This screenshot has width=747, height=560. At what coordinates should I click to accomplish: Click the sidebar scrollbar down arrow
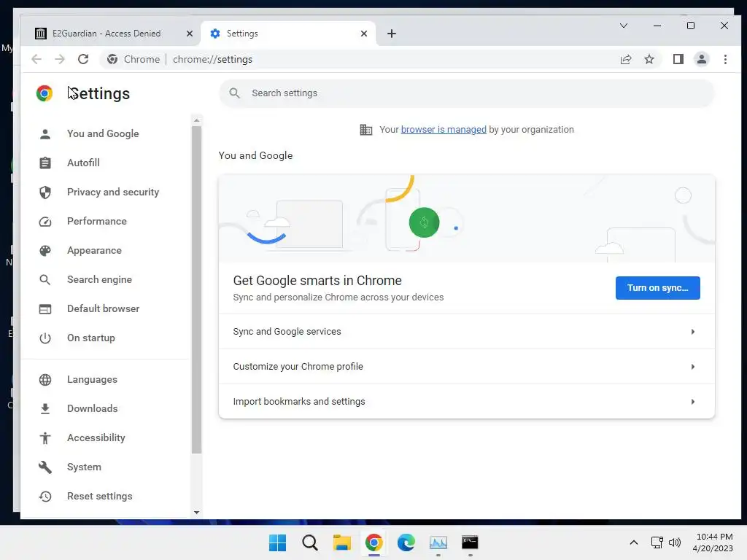click(196, 513)
